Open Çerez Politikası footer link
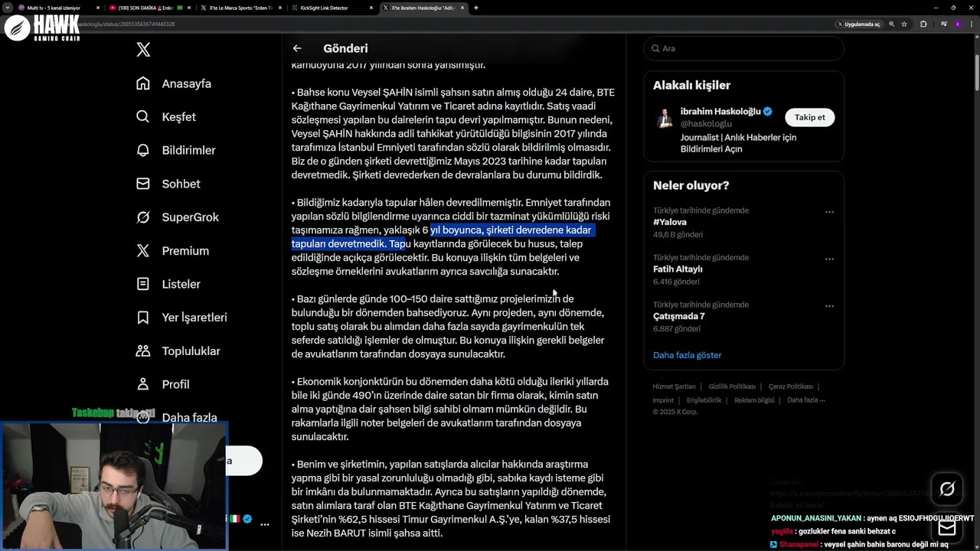This screenshot has width=980, height=551. pos(791,386)
